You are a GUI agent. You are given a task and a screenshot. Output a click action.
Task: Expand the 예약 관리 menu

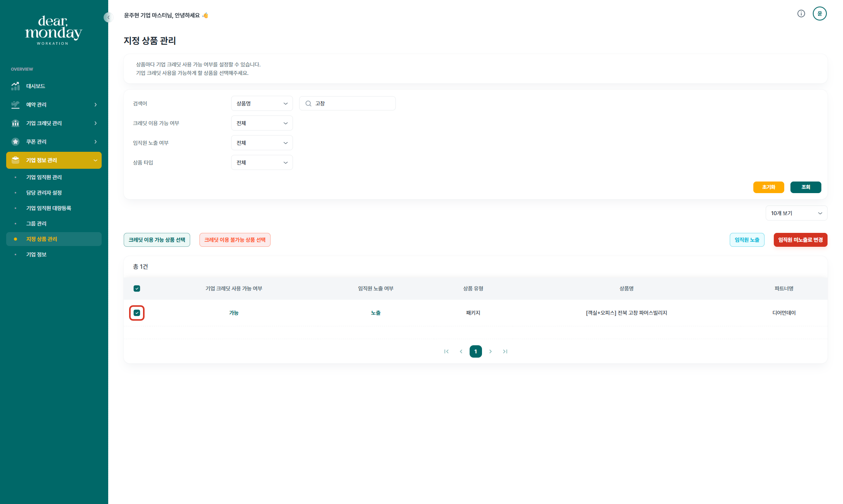point(54,105)
